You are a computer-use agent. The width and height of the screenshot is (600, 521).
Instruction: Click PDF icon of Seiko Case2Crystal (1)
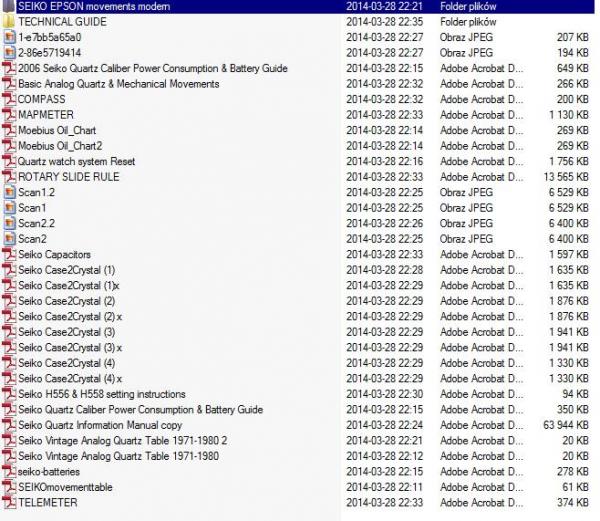pyautogui.click(x=9, y=270)
